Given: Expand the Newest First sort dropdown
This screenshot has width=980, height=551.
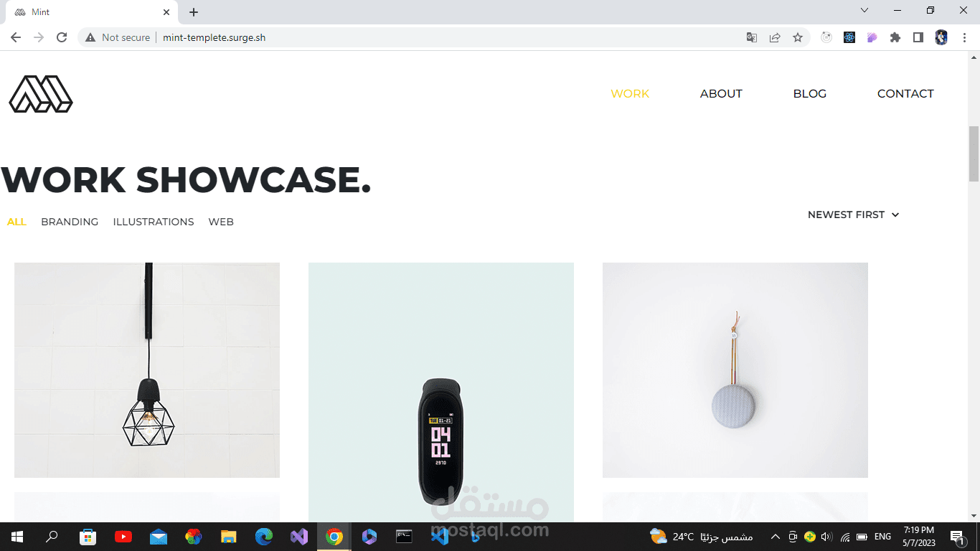Looking at the screenshot, I should (x=853, y=215).
